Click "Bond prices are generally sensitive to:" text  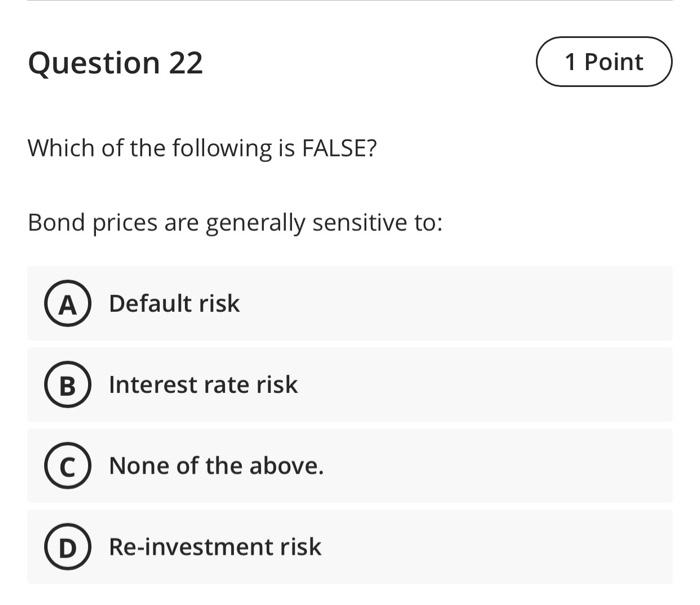[x=234, y=222]
